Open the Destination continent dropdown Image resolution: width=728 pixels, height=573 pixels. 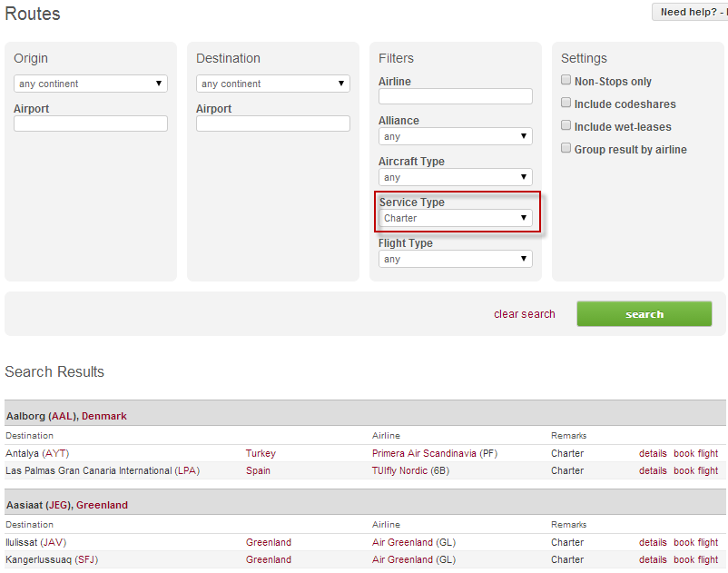(x=273, y=84)
